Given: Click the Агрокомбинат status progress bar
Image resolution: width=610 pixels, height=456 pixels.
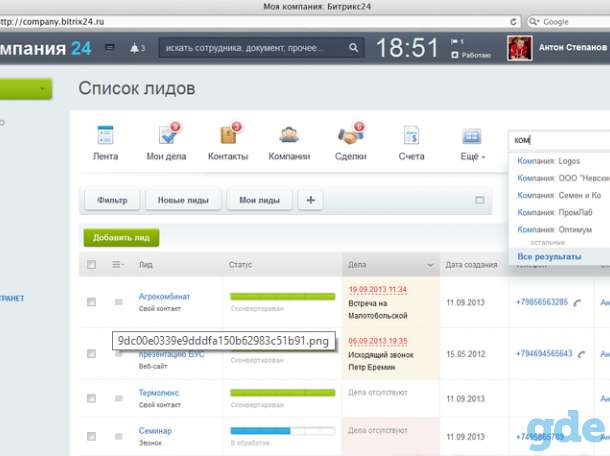Looking at the screenshot, I should [282, 296].
